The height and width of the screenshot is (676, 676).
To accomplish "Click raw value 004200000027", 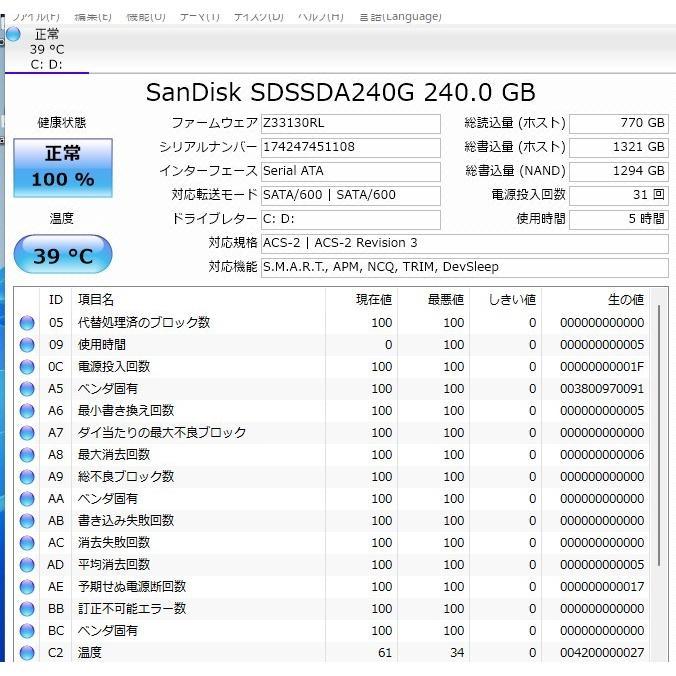I will tap(602, 653).
